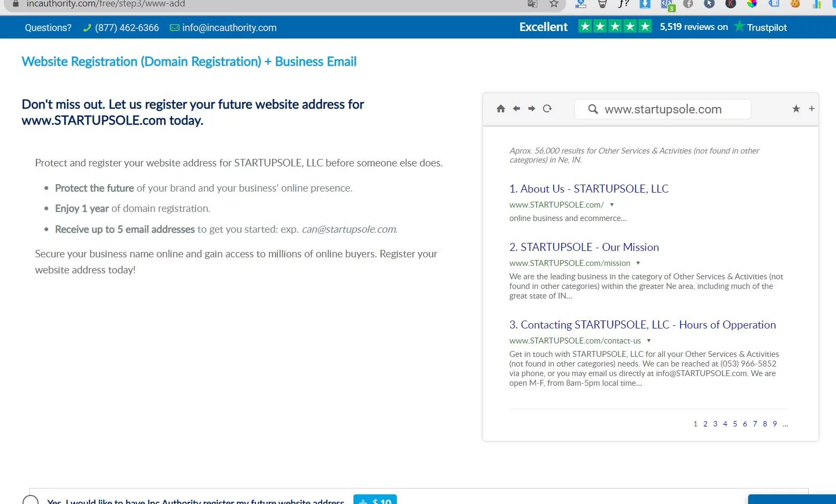Click the info@incauthority.com email link
This screenshot has height=504, width=836.
click(229, 28)
